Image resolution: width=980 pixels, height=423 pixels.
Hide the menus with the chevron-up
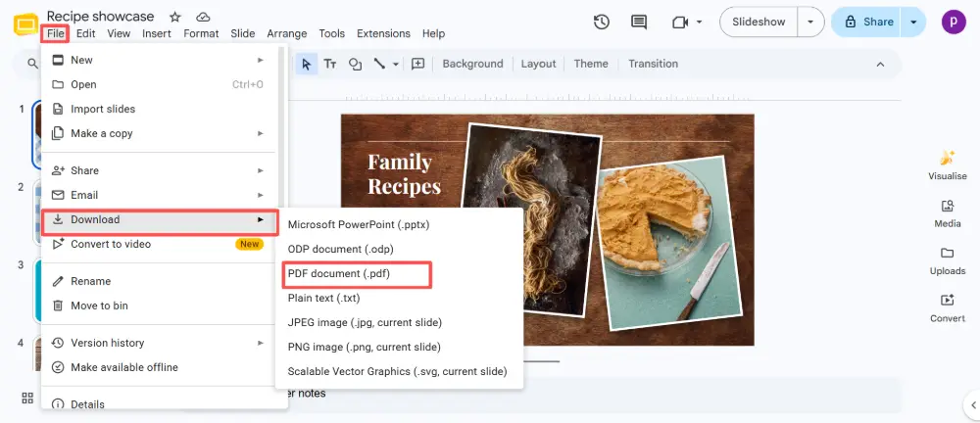coord(880,64)
